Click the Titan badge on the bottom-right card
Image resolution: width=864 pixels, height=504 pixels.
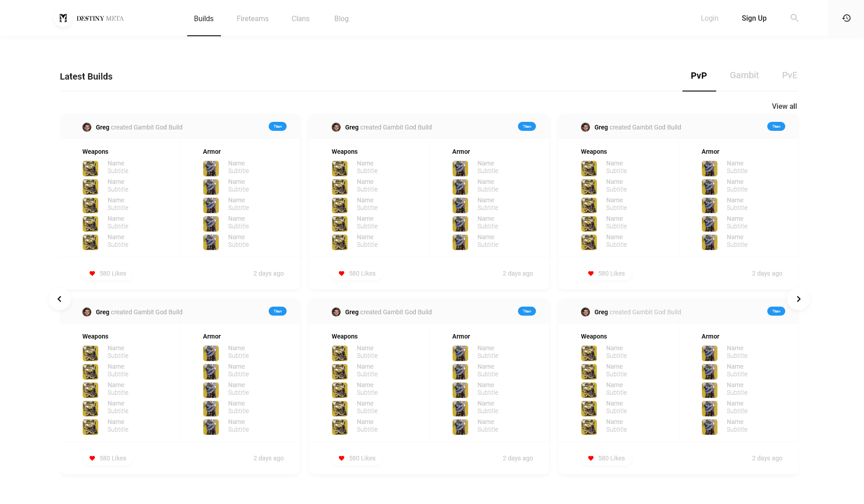point(775,311)
